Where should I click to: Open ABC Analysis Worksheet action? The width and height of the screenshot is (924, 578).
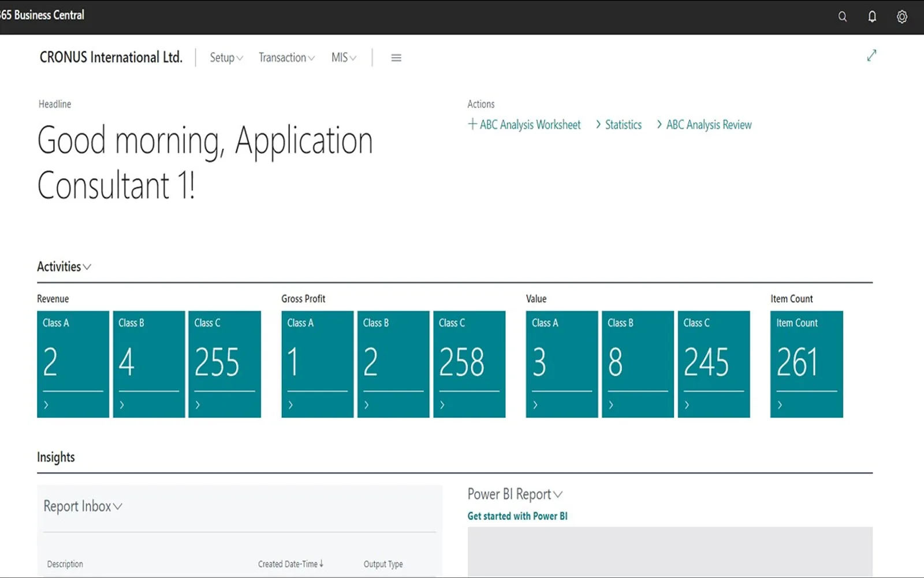(x=524, y=125)
